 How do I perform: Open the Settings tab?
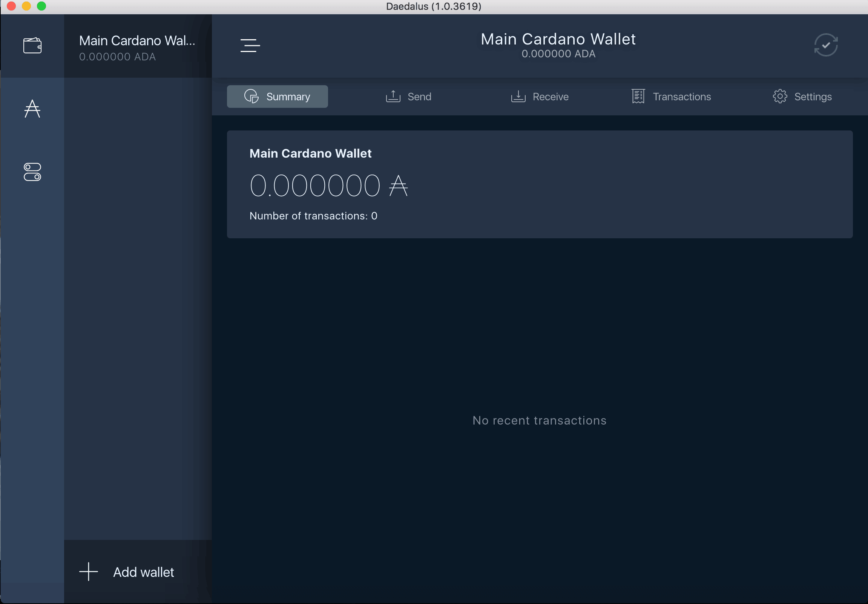click(803, 96)
